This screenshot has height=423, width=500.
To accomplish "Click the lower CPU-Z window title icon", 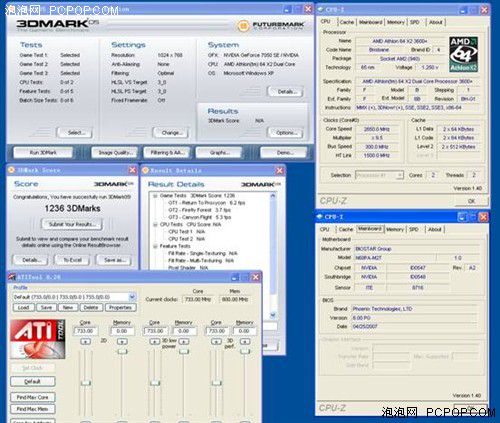I will coord(320,217).
